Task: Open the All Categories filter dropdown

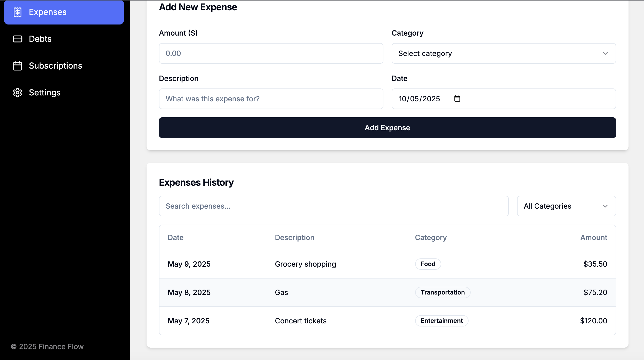Action: pyautogui.click(x=566, y=206)
